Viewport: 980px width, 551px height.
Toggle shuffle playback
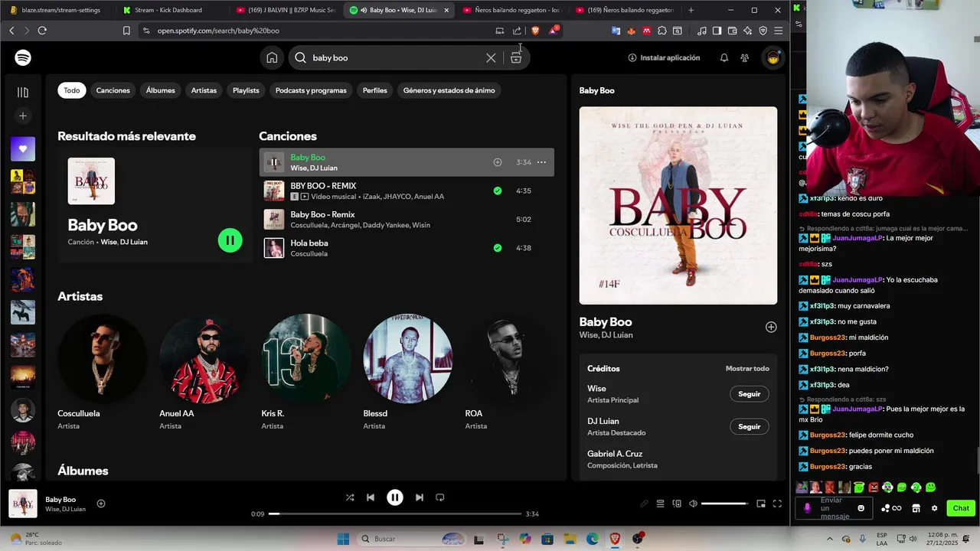click(350, 497)
